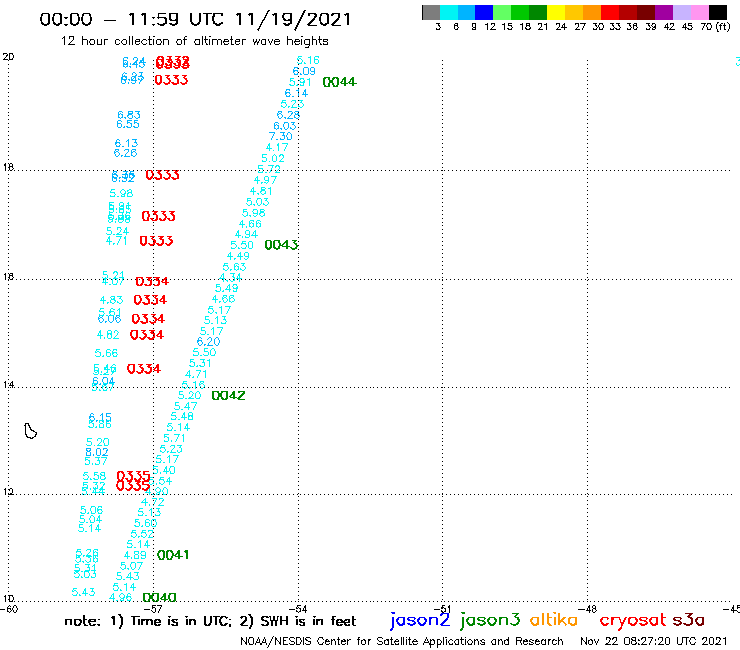
Task: Click the 5.02 wave height value
Action: pos(273,159)
